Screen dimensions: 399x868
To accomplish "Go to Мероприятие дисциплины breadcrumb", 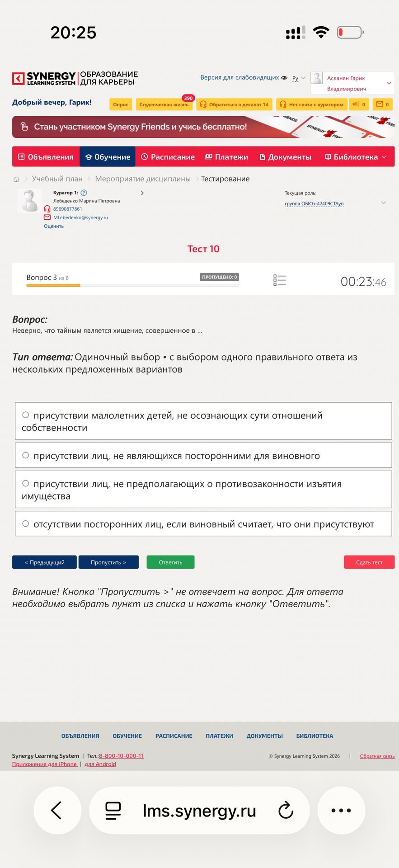I will coord(143,179).
